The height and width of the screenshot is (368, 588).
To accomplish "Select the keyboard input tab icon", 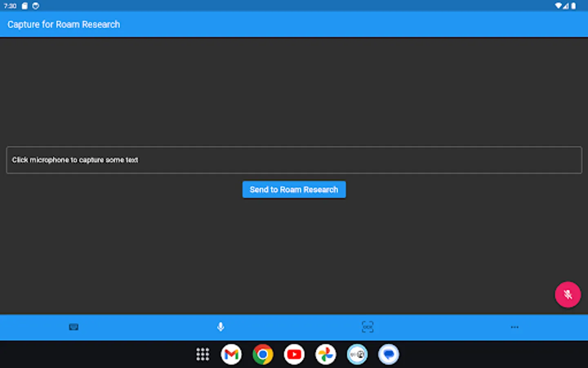I will pyautogui.click(x=73, y=327).
